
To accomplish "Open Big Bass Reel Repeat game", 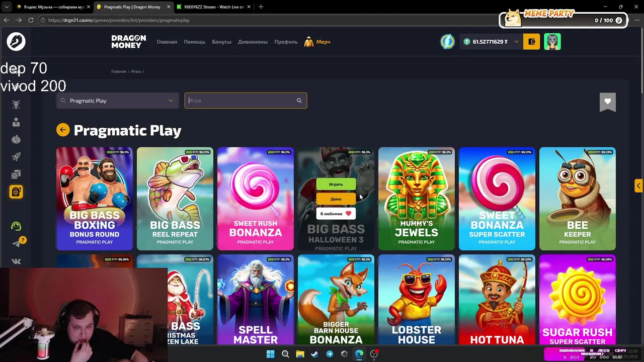I will [x=175, y=199].
